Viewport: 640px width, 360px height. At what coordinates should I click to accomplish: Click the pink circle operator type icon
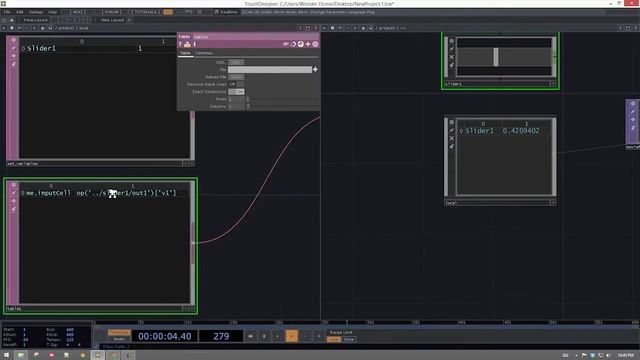[x=315, y=44]
